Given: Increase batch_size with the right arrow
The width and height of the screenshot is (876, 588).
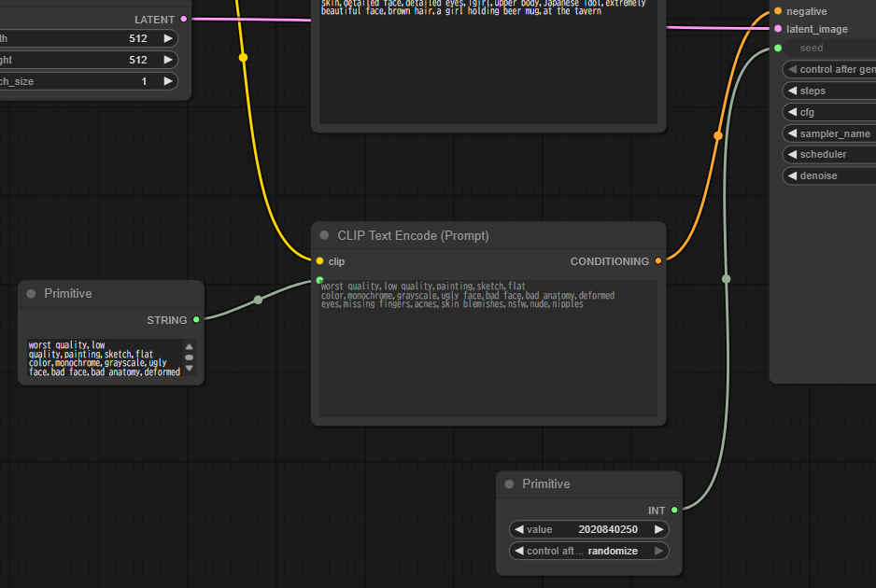Looking at the screenshot, I should 167,81.
